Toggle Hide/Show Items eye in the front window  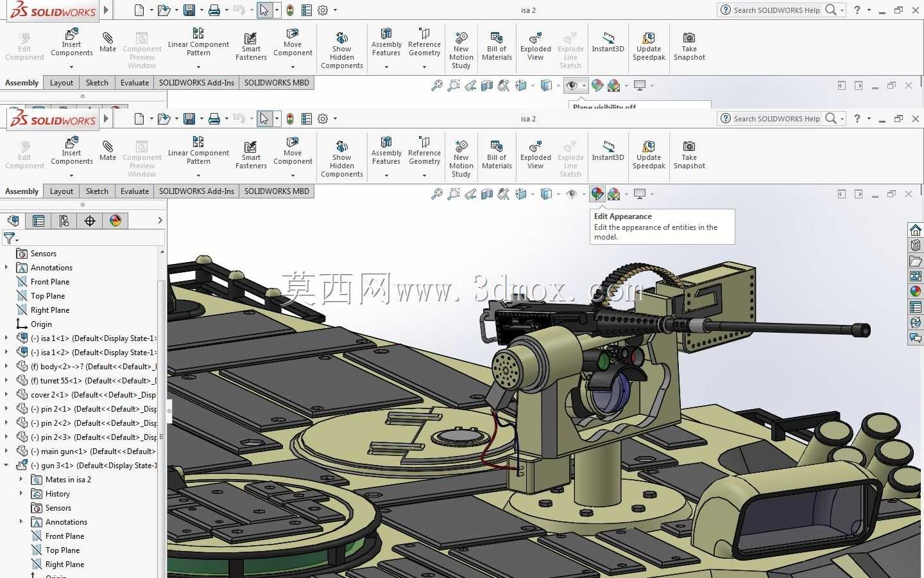tap(572, 194)
